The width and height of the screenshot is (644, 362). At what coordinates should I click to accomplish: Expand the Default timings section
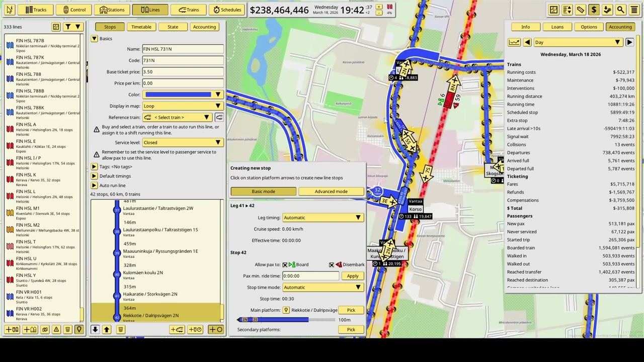point(94,176)
